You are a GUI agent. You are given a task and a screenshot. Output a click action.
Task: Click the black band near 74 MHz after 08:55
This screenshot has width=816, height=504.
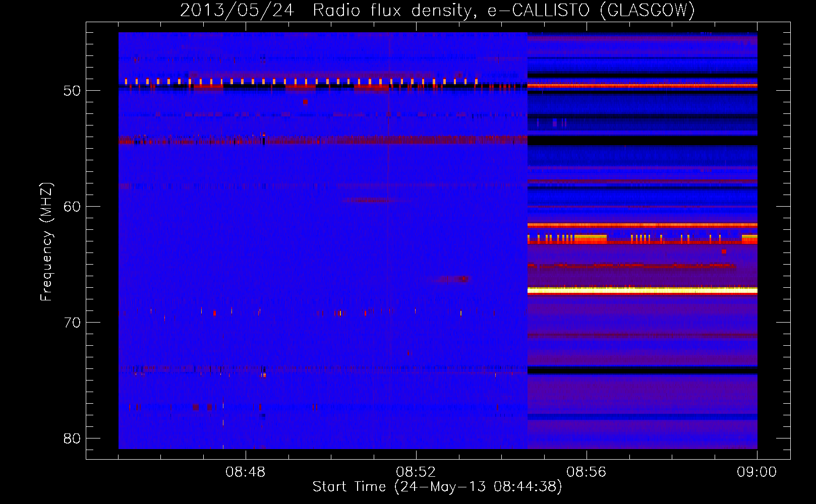(x=643, y=370)
